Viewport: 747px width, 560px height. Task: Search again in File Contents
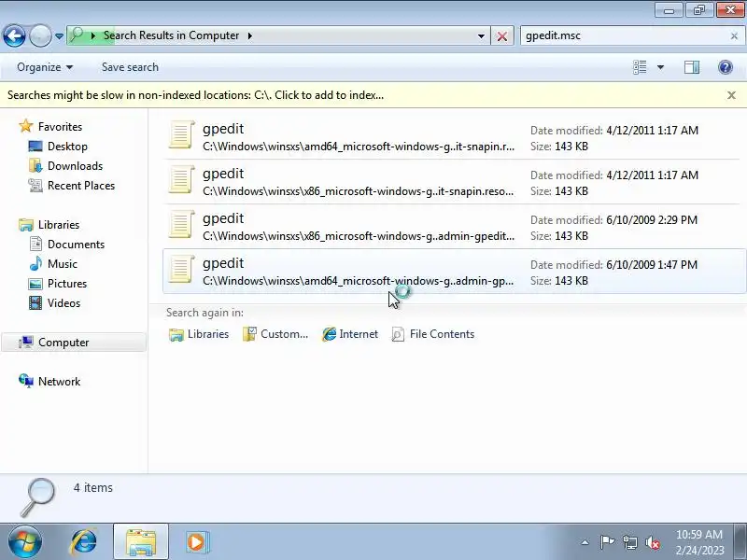tap(432, 334)
